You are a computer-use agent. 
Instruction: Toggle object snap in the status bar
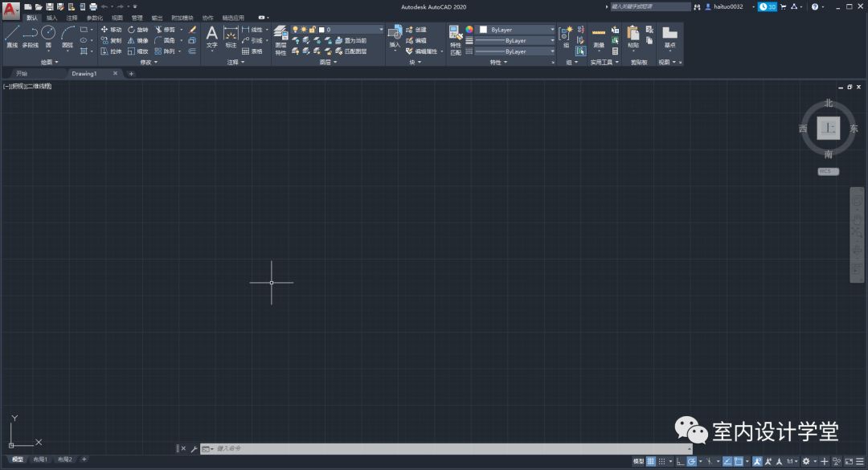(737, 462)
